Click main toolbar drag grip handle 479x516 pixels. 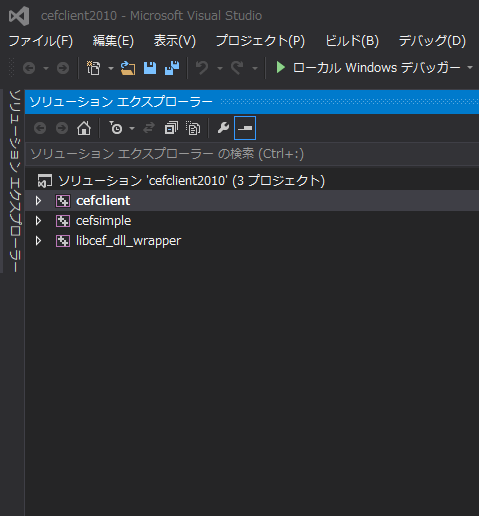(x=12, y=68)
